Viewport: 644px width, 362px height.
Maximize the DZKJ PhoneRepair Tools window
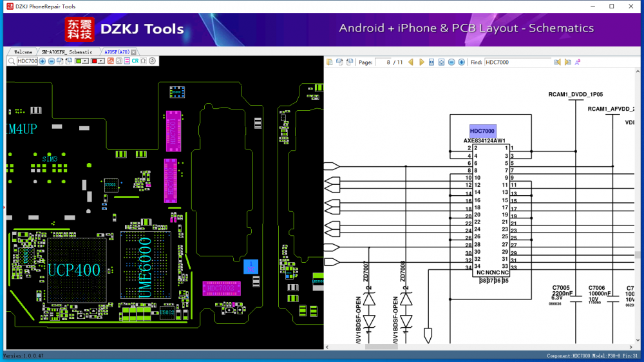612,6
